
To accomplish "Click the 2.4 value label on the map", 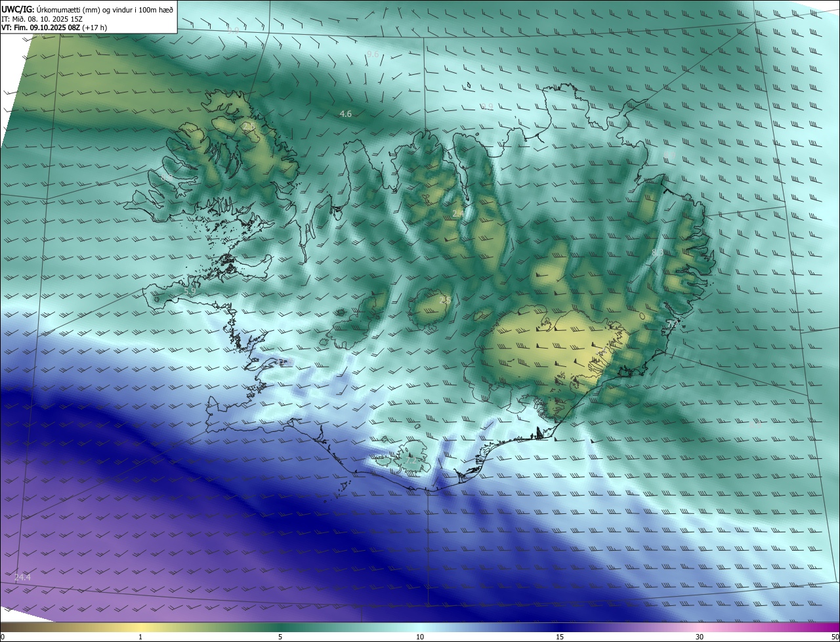I will coord(458,214).
